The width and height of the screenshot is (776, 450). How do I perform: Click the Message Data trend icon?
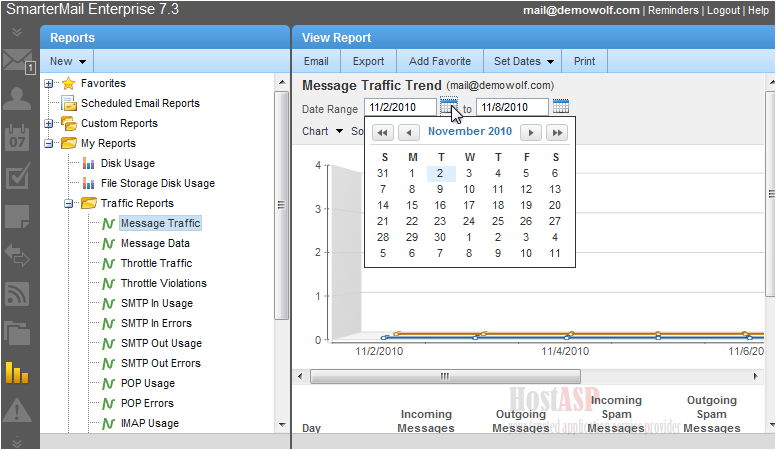point(108,244)
